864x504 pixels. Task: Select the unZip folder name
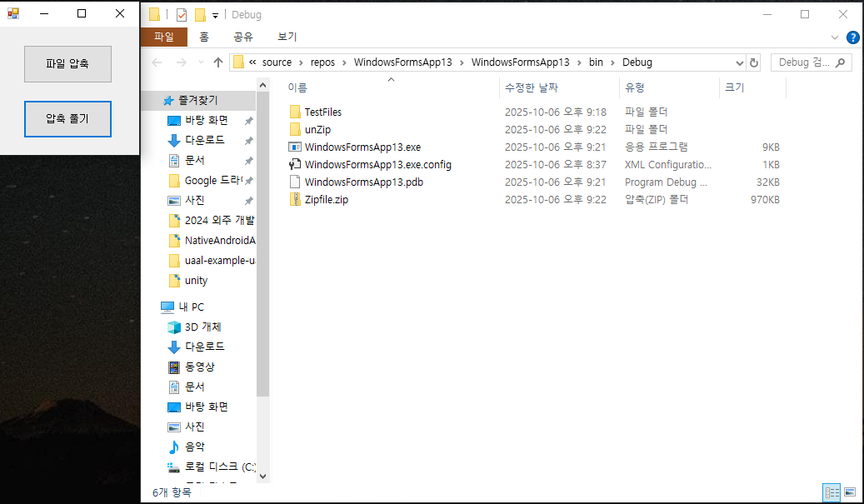tap(318, 129)
